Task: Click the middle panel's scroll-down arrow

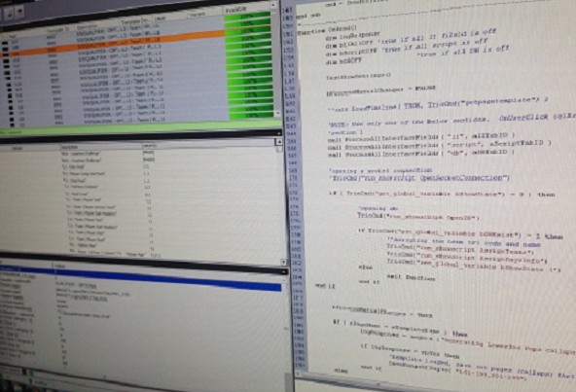Action: click(283, 262)
